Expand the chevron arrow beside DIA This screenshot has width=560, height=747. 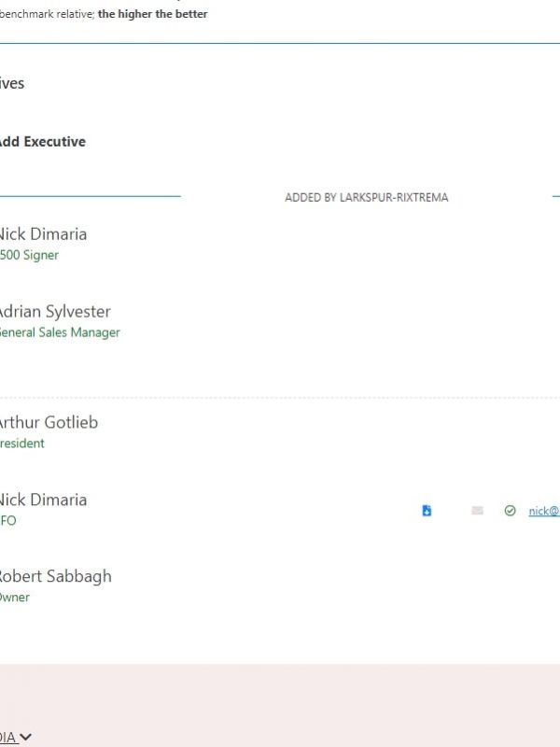25,737
